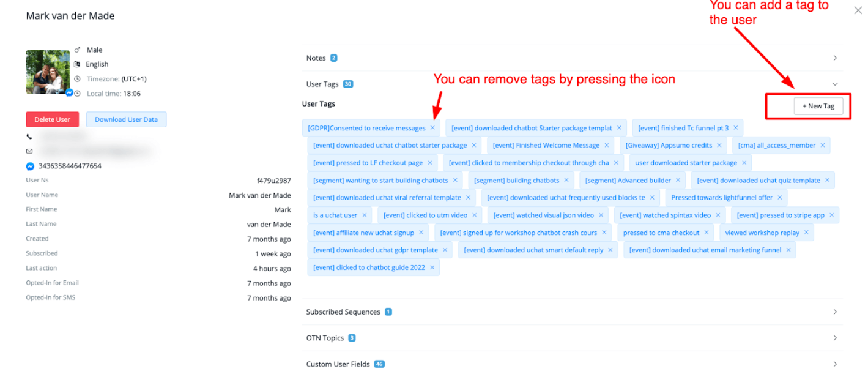Expand the OTN Topics section

[x=573, y=338]
